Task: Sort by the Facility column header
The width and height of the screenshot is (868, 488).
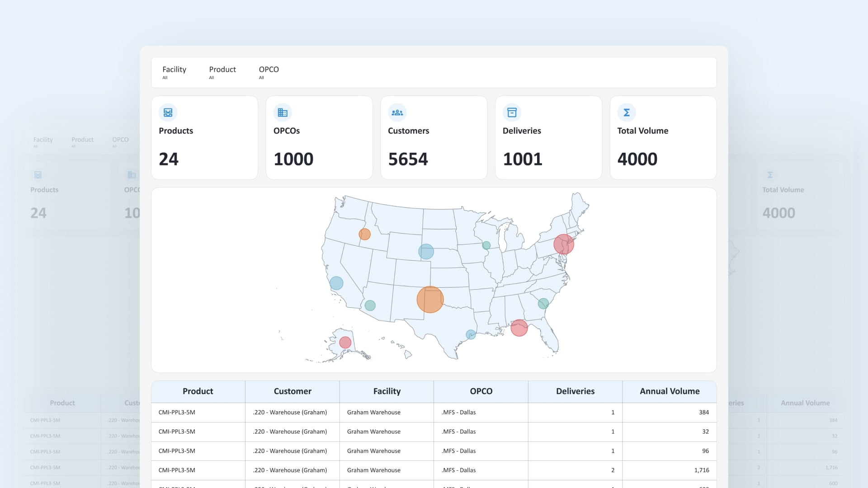Action: (x=387, y=391)
